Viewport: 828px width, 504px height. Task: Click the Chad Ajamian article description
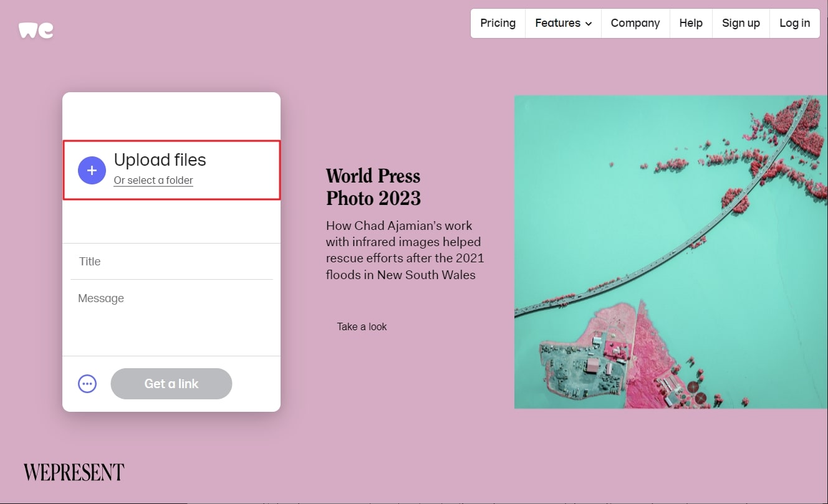tap(405, 250)
